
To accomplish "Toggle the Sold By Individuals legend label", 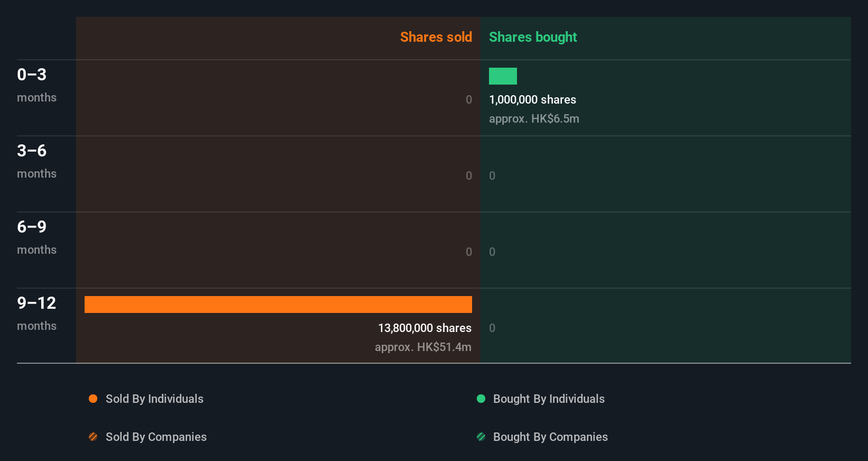I will pyautogui.click(x=154, y=399).
